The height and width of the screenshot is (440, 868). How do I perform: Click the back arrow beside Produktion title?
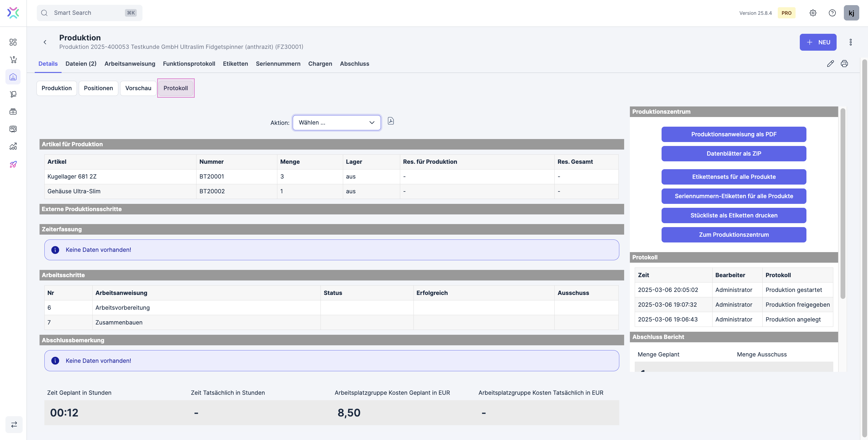pos(45,42)
